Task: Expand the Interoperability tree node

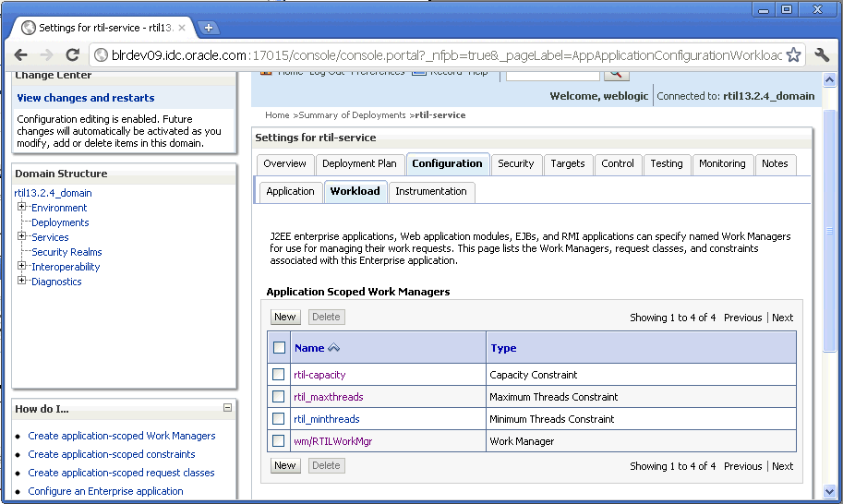Action: [x=21, y=266]
